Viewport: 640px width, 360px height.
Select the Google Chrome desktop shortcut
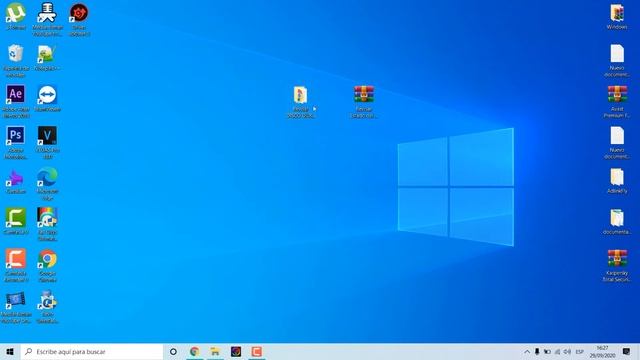[47, 265]
